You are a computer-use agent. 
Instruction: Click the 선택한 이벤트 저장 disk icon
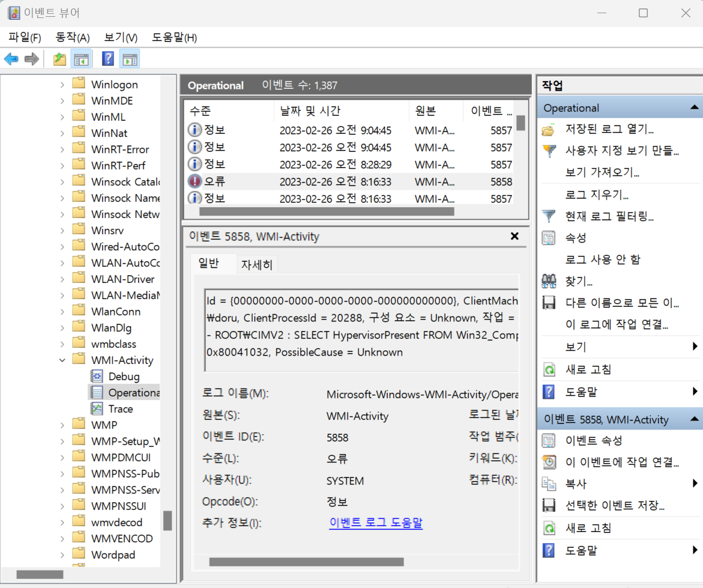(549, 506)
